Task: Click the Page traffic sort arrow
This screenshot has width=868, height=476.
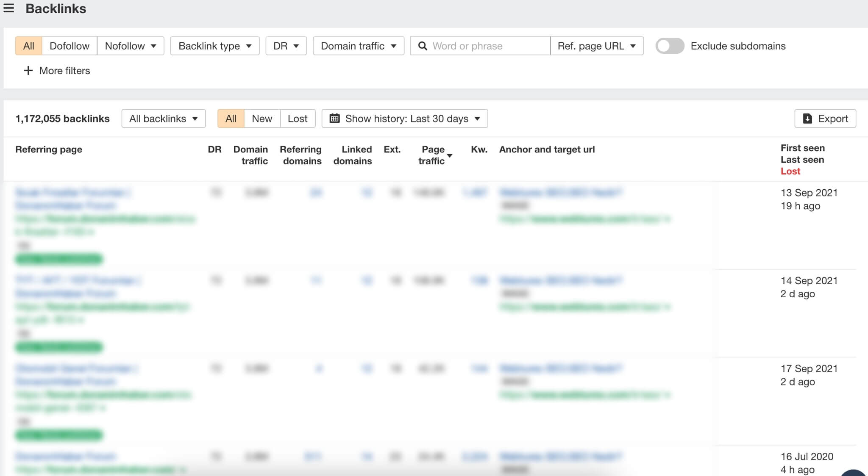Action: click(450, 156)
